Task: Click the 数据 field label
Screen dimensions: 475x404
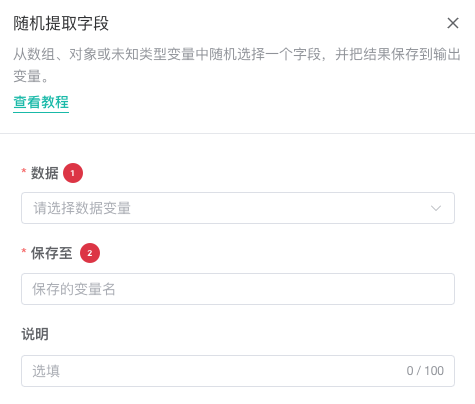Action: pyautogui.click(x=45, y=173)
